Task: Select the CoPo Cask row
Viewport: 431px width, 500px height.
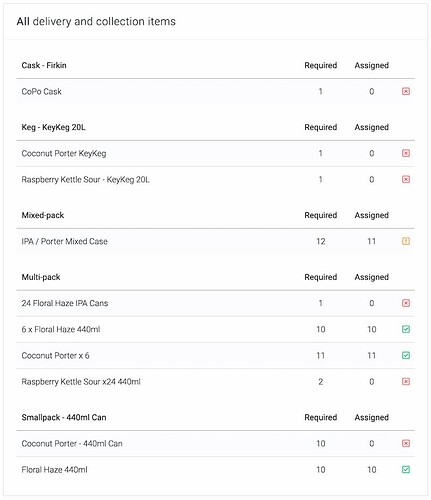Action: click(215, 91)
